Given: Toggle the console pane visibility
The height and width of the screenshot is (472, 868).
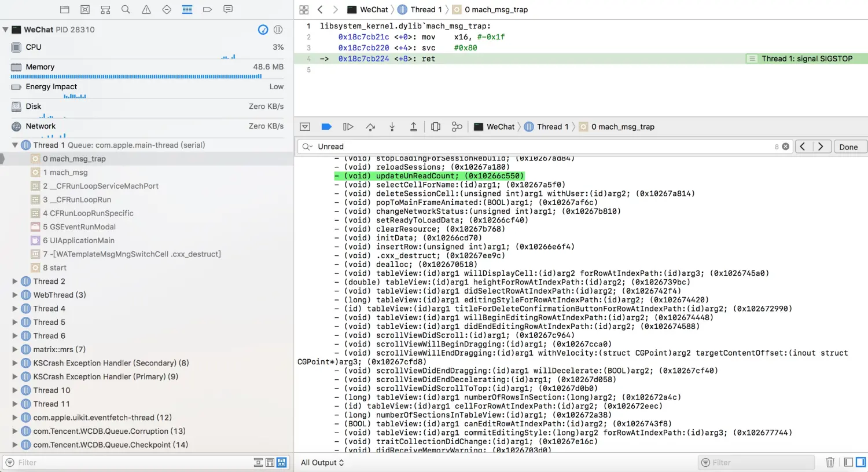Looking at the screenshot, I should tap(860, 462).
